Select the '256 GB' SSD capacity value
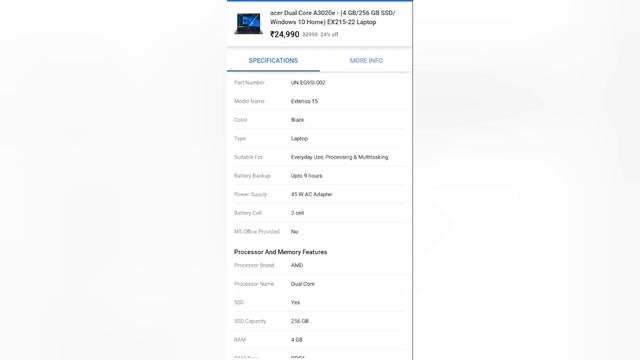640x360 pixels. 300,321
